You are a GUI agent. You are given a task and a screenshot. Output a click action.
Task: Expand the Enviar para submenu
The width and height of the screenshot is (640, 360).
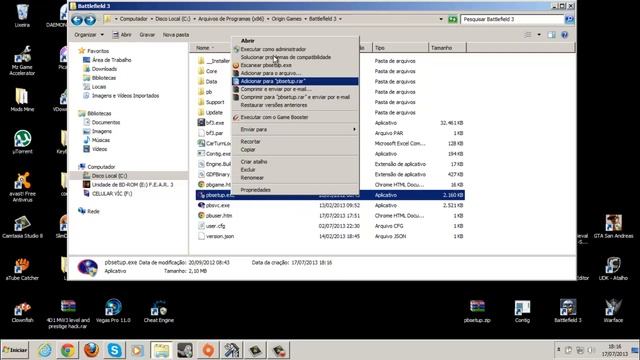(296, 129)
